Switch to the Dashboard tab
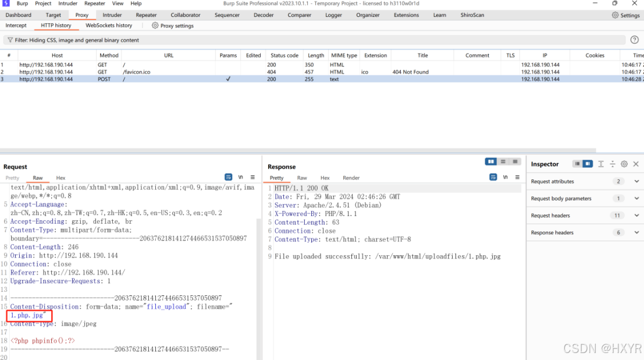This screenshot has width=644, height=360. (19, 15)
